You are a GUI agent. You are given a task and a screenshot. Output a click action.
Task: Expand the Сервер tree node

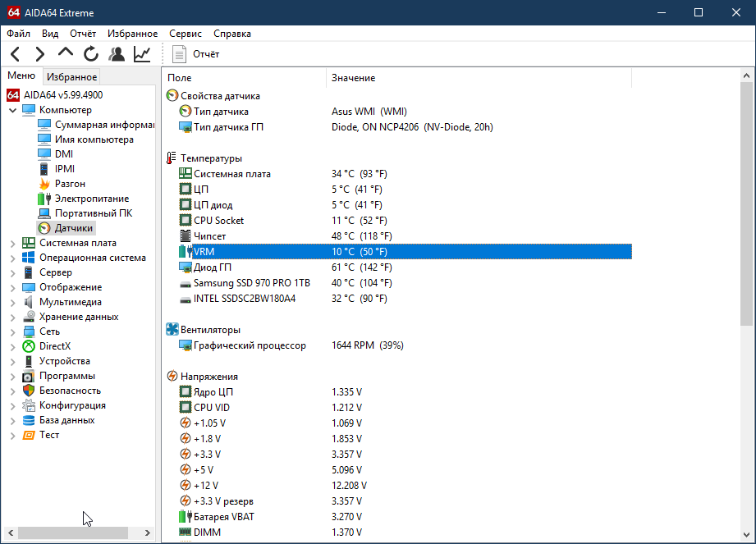13,273
